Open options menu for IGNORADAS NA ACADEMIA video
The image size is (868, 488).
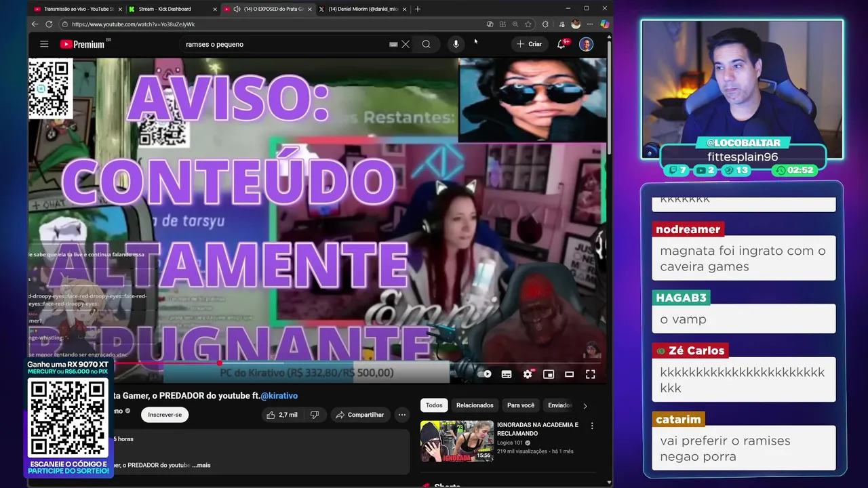(592, 426)
